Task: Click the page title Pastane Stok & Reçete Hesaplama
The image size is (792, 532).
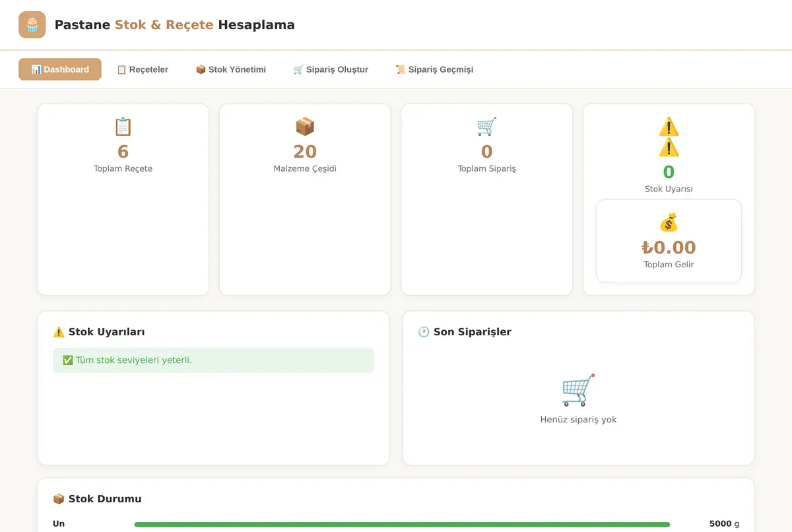Action: tap(175, 25)
